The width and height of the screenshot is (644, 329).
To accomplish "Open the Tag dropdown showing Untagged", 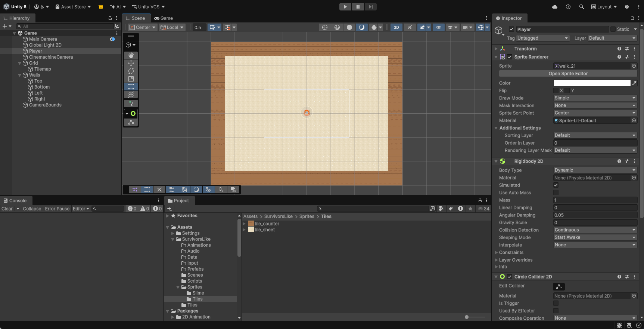I will 542,38.
